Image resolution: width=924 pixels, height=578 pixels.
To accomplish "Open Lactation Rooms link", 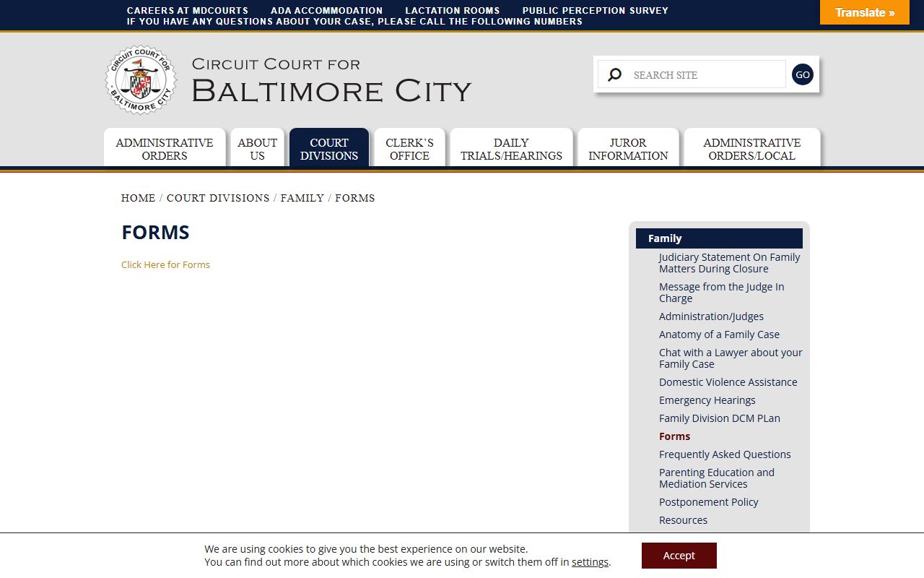I will point(452,11).
